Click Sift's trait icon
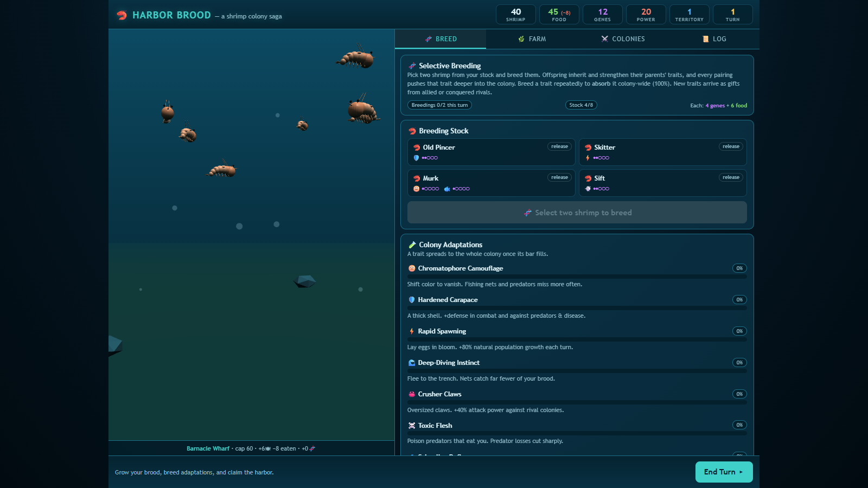Viewport: 868px width, 488px height. [x=588, y=189]
